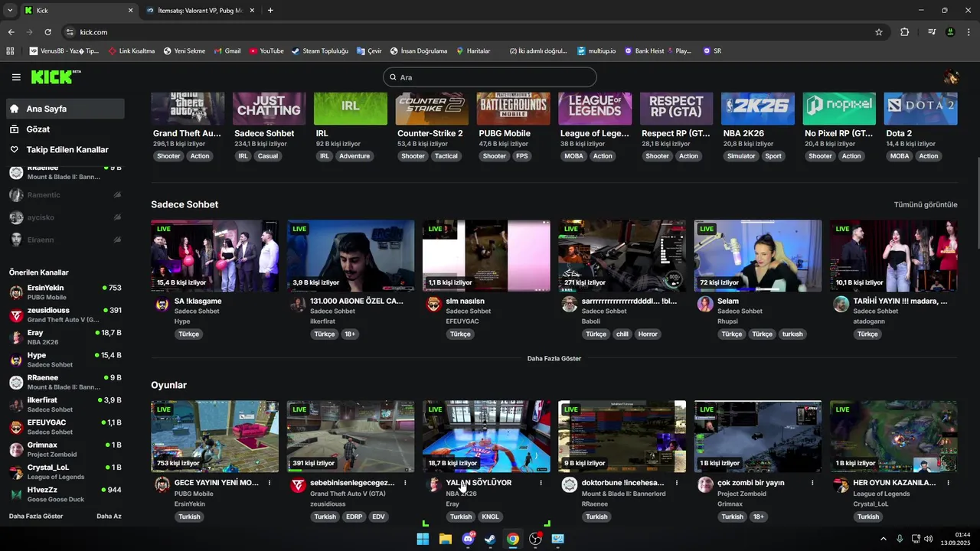Collapse sidebar list with Daha Az
980x551 pixels.
tap(109, 517)
